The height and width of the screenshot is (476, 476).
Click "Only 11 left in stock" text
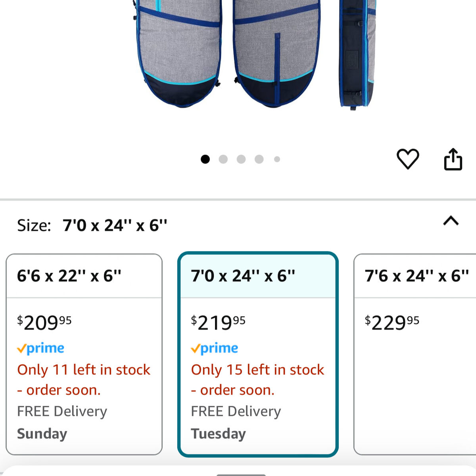pyautogui.click(x=84, y=370)
